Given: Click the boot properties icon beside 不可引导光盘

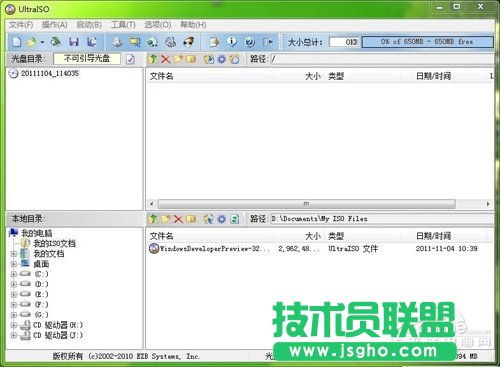Looking at the screenshot, I should (130, 59).
